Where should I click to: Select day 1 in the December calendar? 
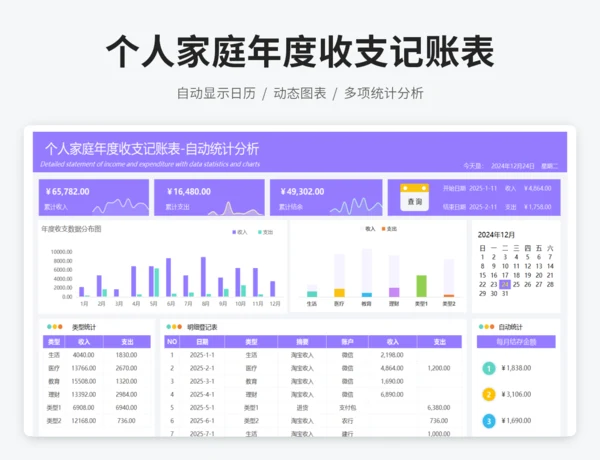click(x=483, y=257)
